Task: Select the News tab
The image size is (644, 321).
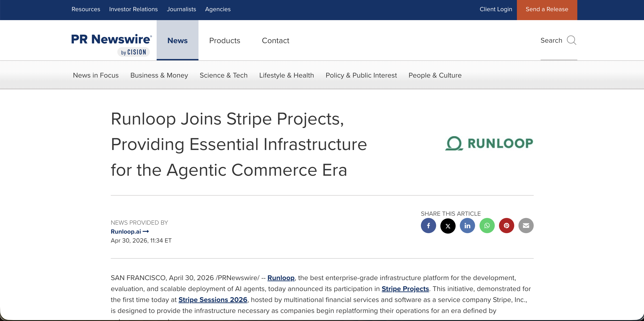Action: pyautogui.click(x=177, y=40)
